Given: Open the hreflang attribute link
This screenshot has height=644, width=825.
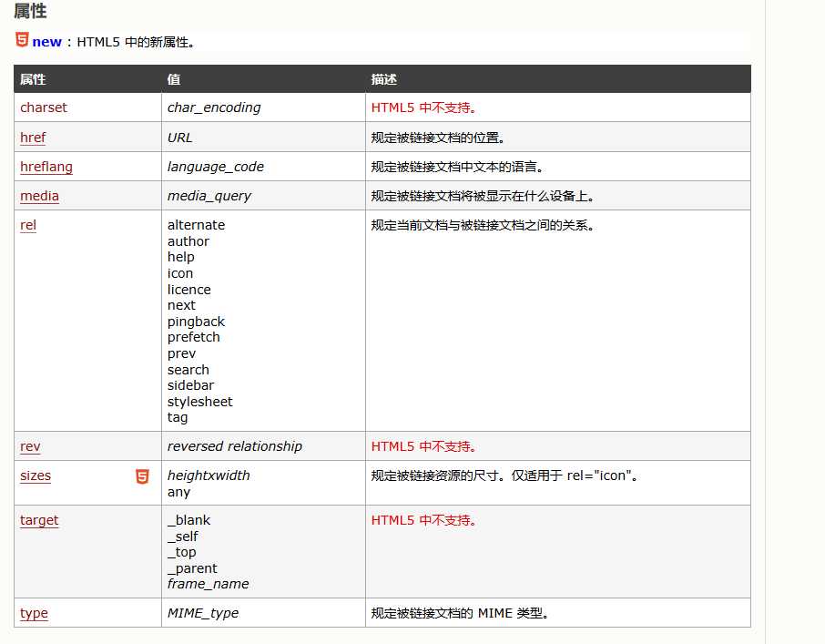Looking at the screenshot, I should coord(46,168).
